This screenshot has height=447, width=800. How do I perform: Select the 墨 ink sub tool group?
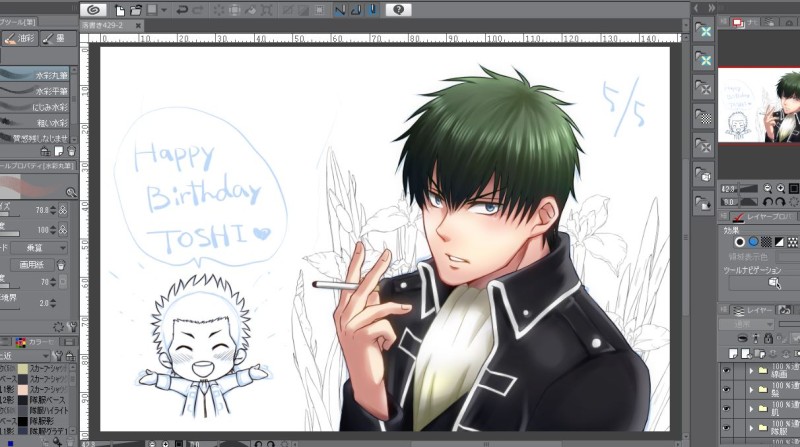tap(58, 38)
